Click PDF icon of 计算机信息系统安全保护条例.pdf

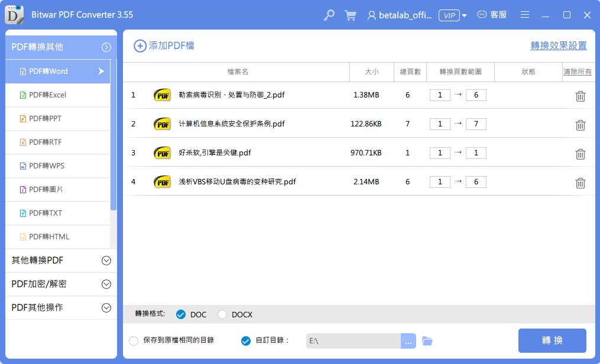[162, 124]
